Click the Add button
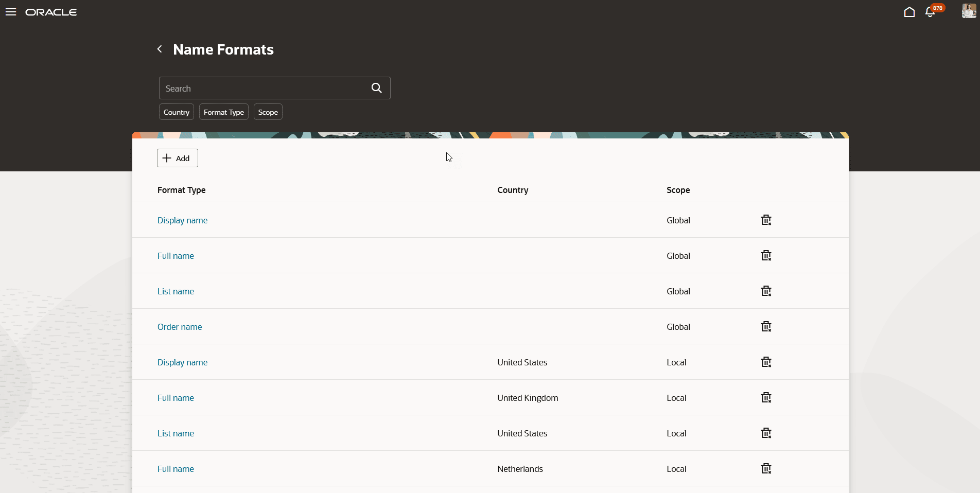980x493 pixels. click(178, 158)
